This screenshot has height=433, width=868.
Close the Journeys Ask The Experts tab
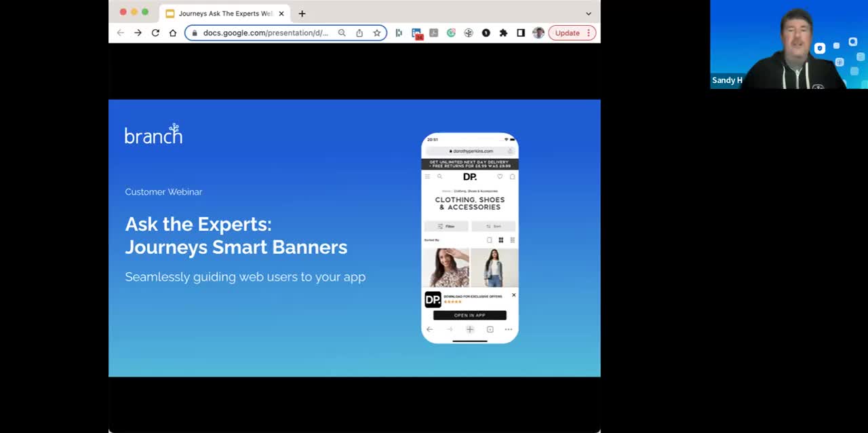281,14
